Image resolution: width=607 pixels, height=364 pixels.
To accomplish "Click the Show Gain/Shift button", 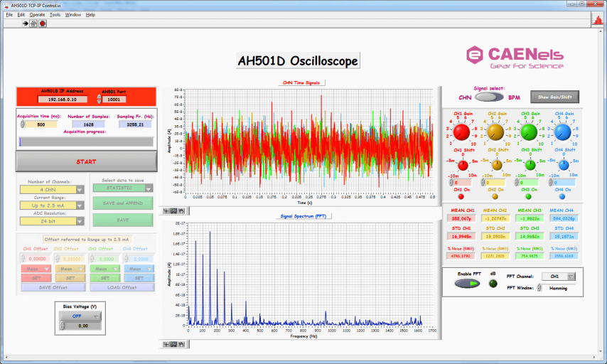I will pyautogui.click(x=555, y=97).
